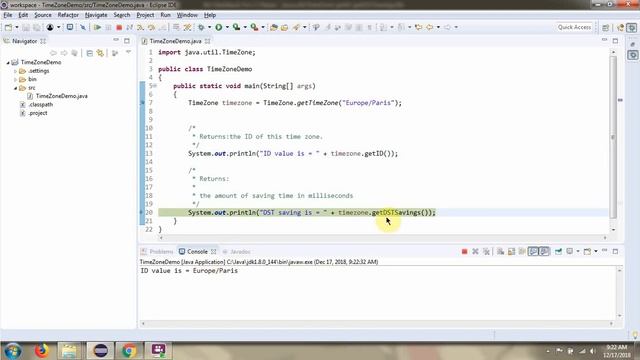Click Collapse All in Navigator toolbar
Screen dimensions: 640x360
89,53
